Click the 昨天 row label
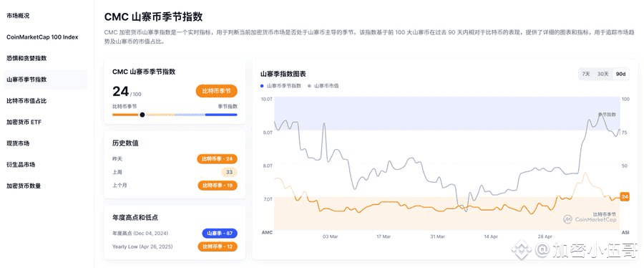 pyautogui.click(x=117, y=158)
